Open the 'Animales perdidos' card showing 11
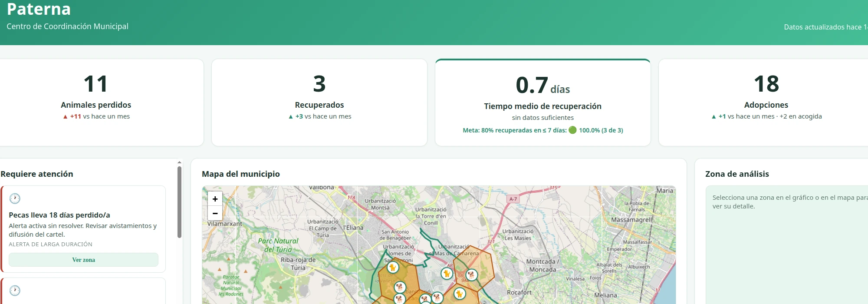The width and height of the screenshot is (868, 304). pyautogui.click(x=96, y=102)
